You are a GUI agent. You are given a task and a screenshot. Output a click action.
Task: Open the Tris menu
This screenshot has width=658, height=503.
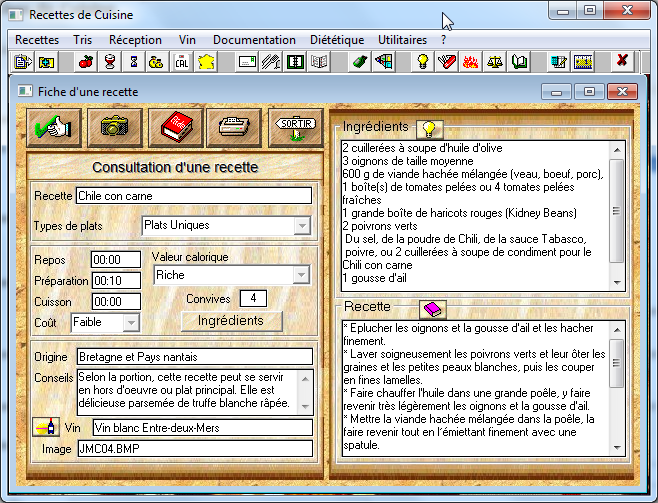[82, 40]
